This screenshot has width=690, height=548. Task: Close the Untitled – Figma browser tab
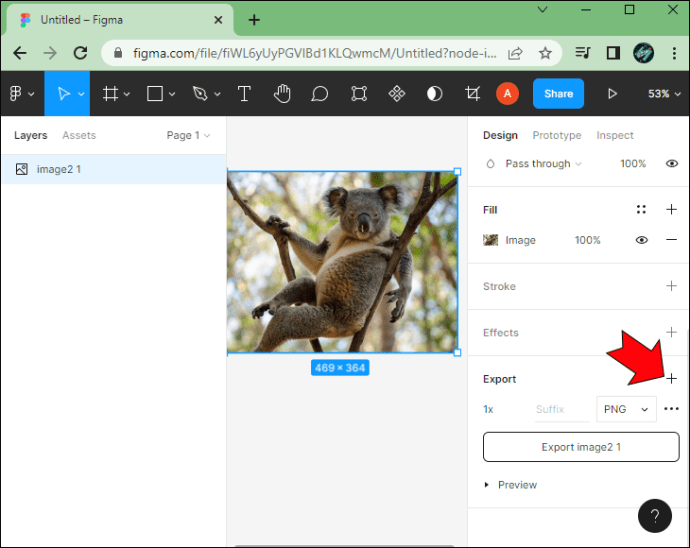(x=218, y=20)
